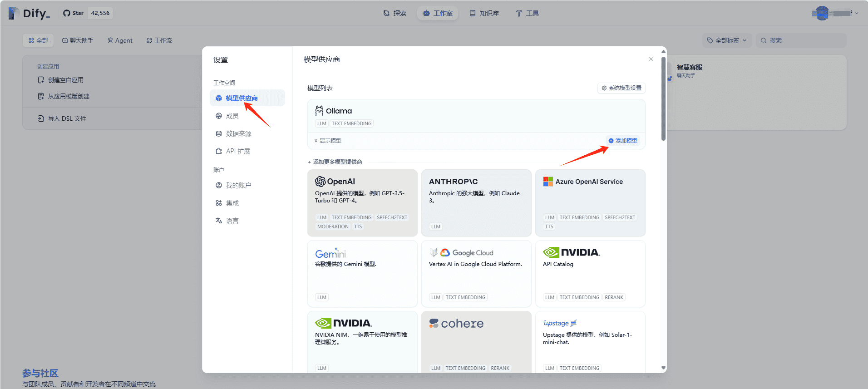This screenshot has width=868, height=389.
Task: Switch to the 工作室 tab
Action: [438, 13]
